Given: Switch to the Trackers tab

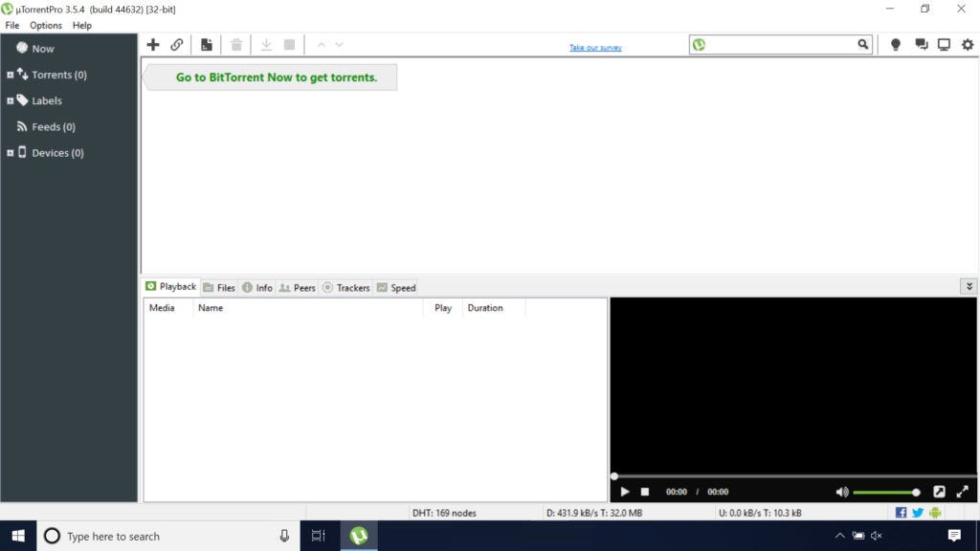Looking at the screenshot, I should [x=345, y=287].
